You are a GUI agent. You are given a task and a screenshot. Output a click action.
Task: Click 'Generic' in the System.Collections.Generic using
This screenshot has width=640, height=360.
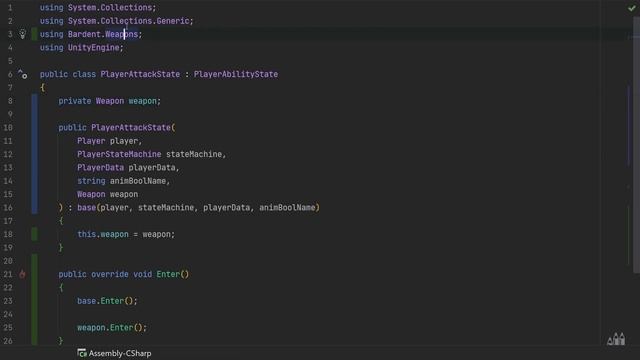click(173, 21)
